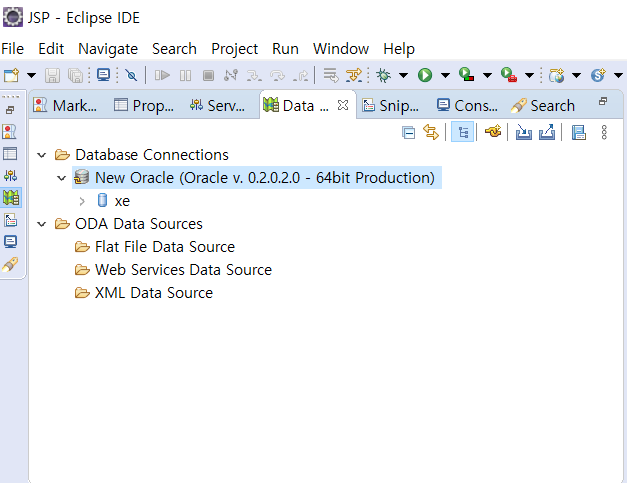Open the Run dropdown arrow
The height and width of the screenshot is (483, 627).
(x=445, y=75)
